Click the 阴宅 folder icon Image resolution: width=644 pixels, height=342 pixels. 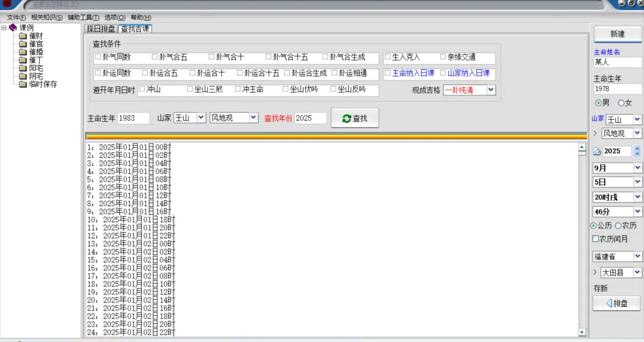(x=23, y=76)
